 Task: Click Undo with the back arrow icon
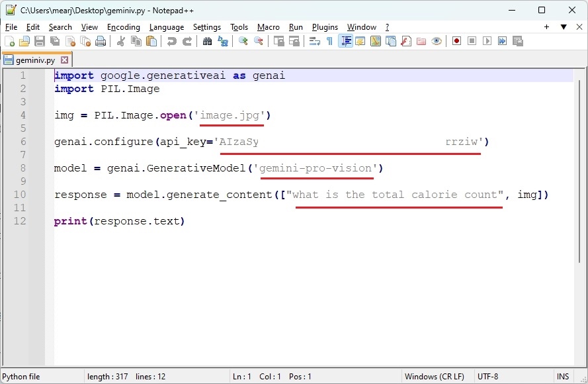click(x=173, y=40)
